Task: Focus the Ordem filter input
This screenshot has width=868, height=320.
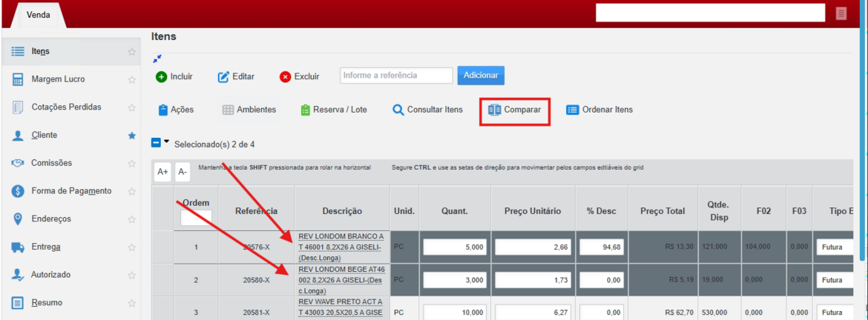Action: tap(196, 218)
